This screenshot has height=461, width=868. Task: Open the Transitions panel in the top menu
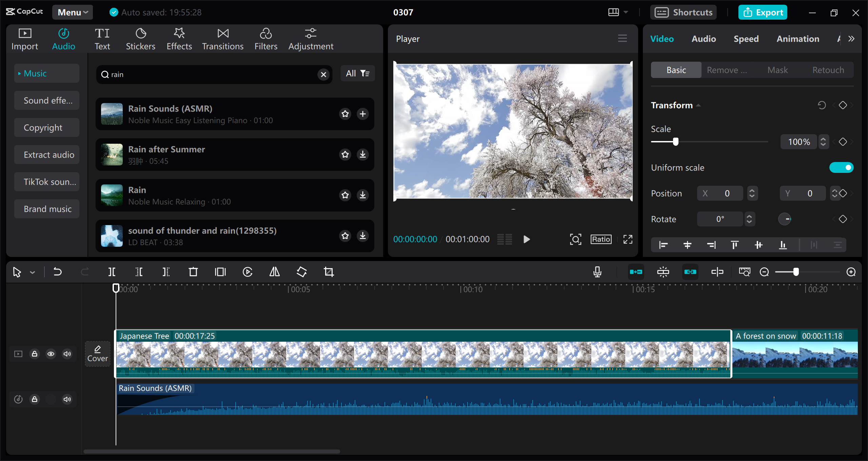click(222, 38)
